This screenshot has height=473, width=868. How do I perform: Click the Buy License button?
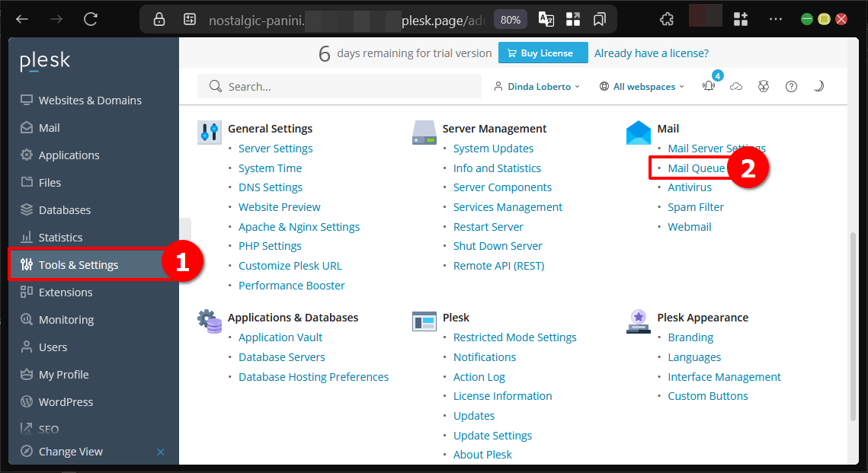[543, 53]
